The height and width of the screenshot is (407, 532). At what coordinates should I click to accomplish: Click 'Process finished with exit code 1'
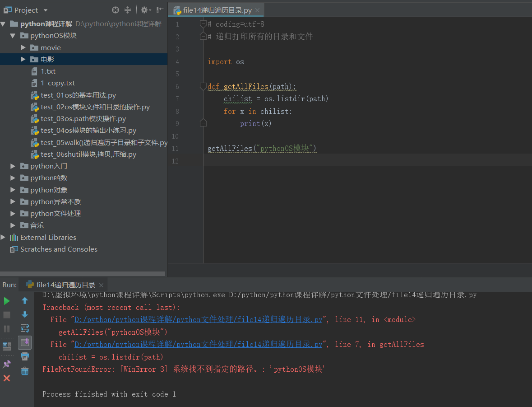coord(109,394)
